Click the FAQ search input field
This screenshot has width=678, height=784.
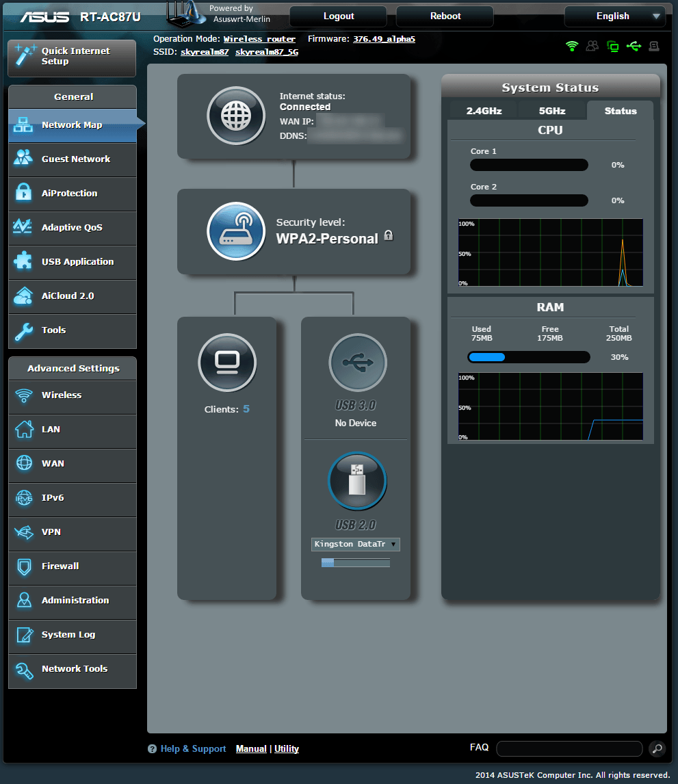coord(569,748)
